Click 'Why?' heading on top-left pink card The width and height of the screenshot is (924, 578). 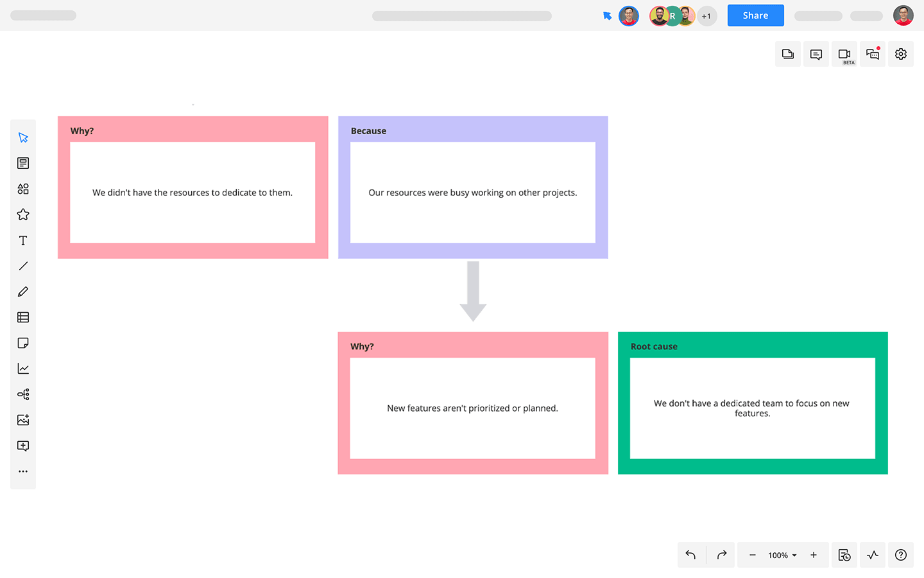coord(82,131)
